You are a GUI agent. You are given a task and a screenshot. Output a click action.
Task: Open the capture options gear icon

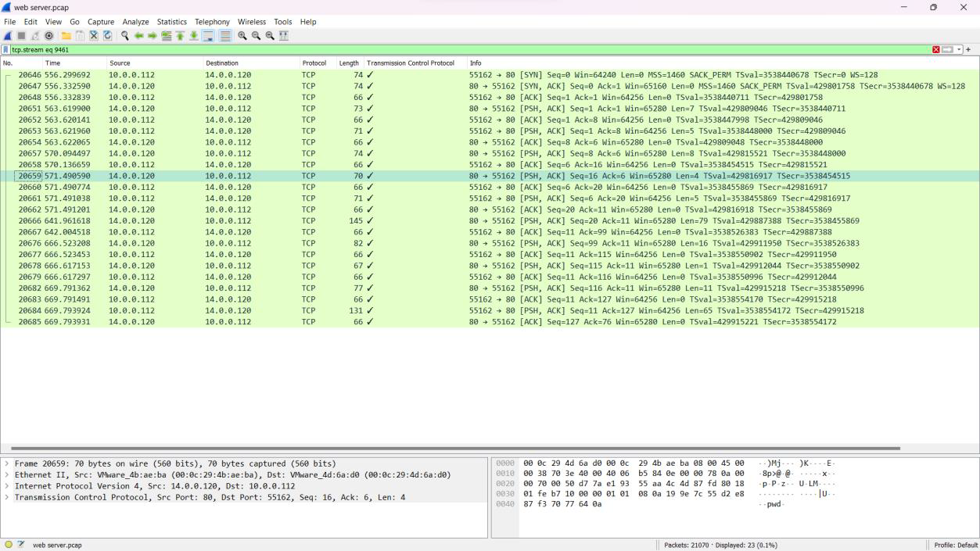point(48,36)
